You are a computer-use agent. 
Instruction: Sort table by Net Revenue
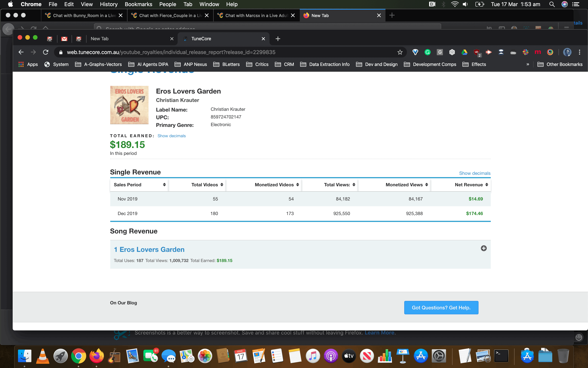(x=461, y=185)
